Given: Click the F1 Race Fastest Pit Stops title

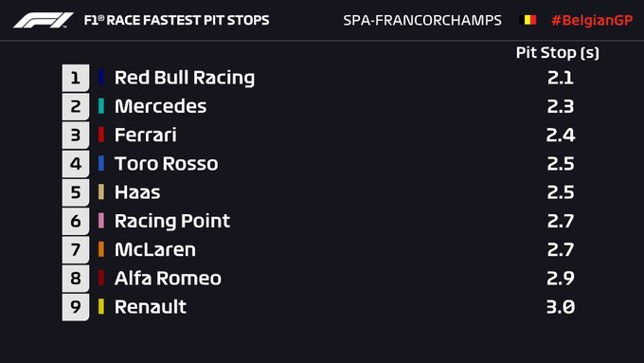Looking at the screenshot, I should [x=176, y=20].
